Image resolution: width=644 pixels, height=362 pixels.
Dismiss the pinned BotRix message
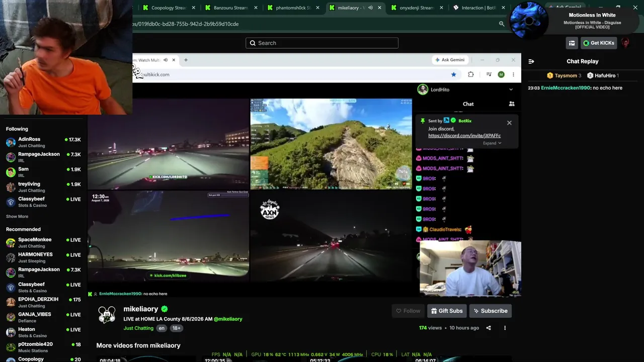pos(509,123)
